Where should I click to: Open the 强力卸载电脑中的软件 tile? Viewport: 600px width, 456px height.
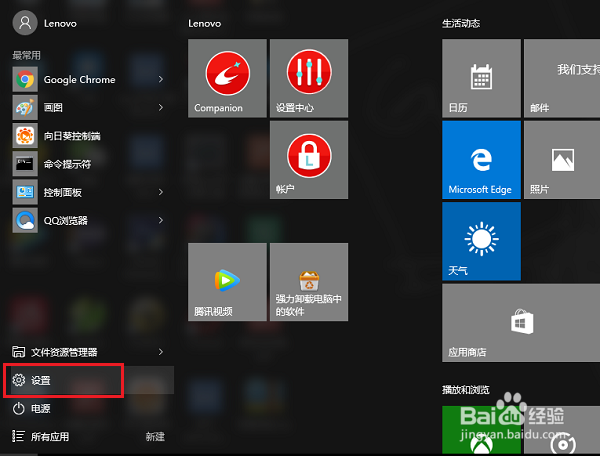pos(309,282)
